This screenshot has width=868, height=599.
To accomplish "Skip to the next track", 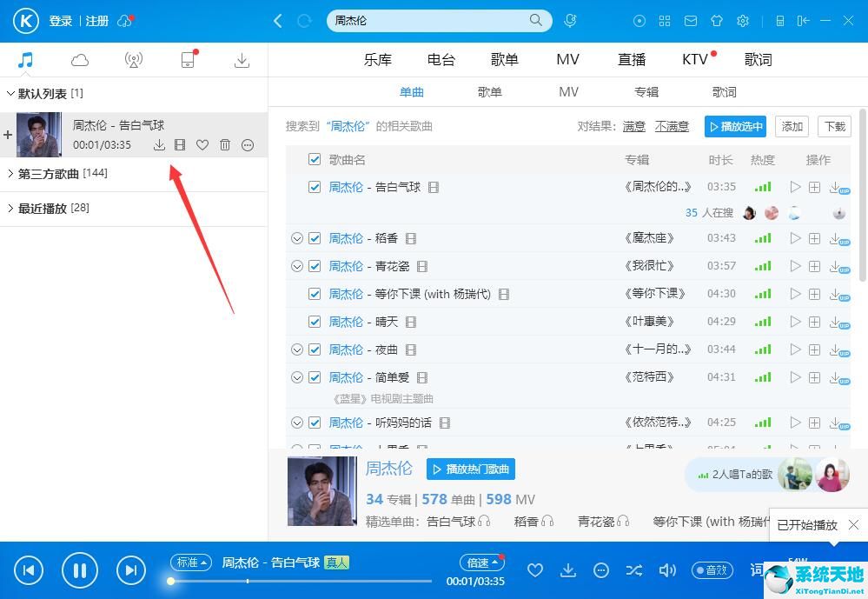I will [130, 570].
